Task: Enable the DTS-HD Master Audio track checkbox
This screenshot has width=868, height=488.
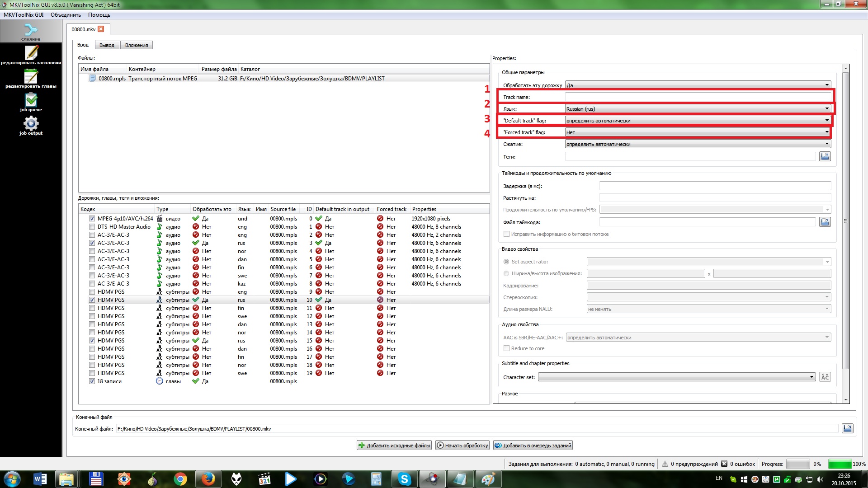Action: point(92,227)
